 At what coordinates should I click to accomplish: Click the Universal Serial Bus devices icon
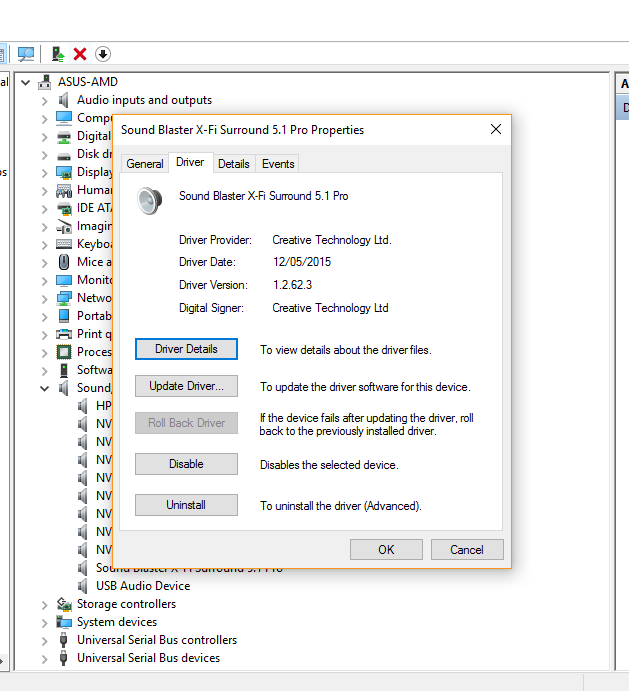pos(63,658)
